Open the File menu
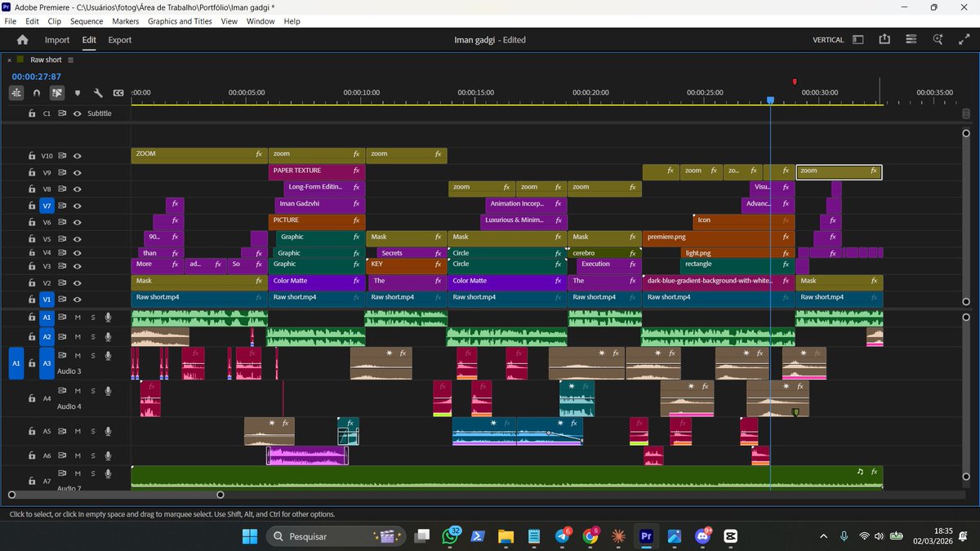The width and height of the screenshot is (980, 551). click(x=11, y=21)
